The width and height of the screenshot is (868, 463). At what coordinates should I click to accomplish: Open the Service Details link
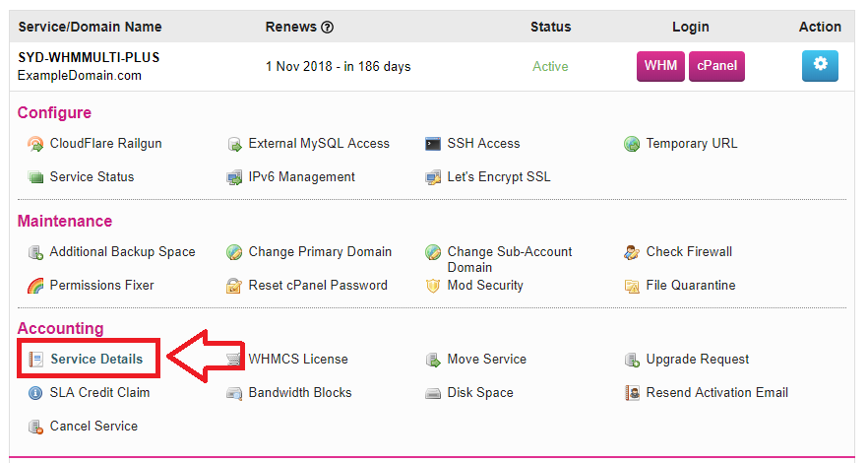[96, 359]
